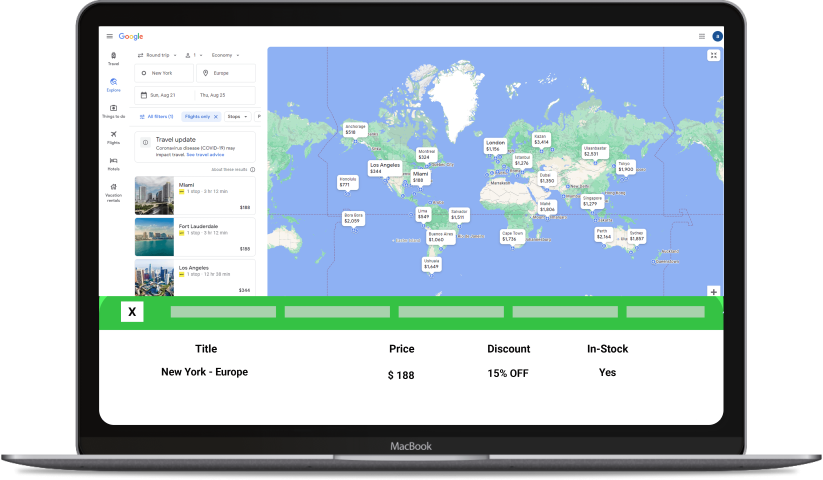Click the 'New York - Europe' title value
Image resolution: width=823 pixels, height=480 pixels.
205,372
